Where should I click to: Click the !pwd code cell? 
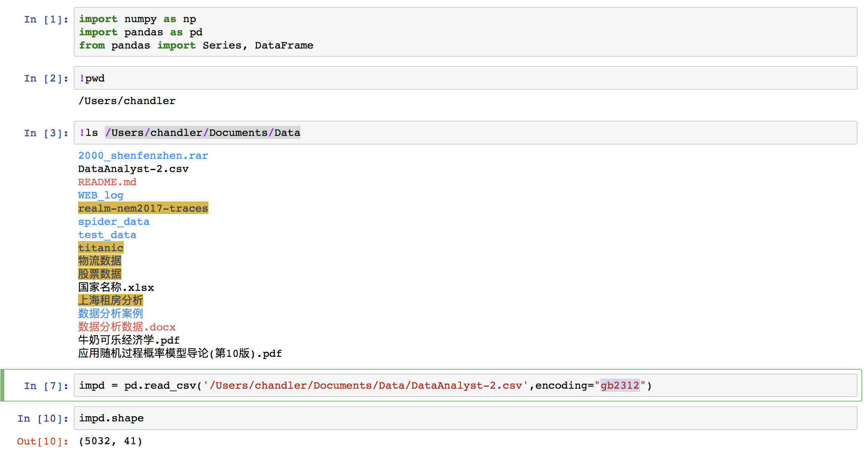(x=465, y=78)
